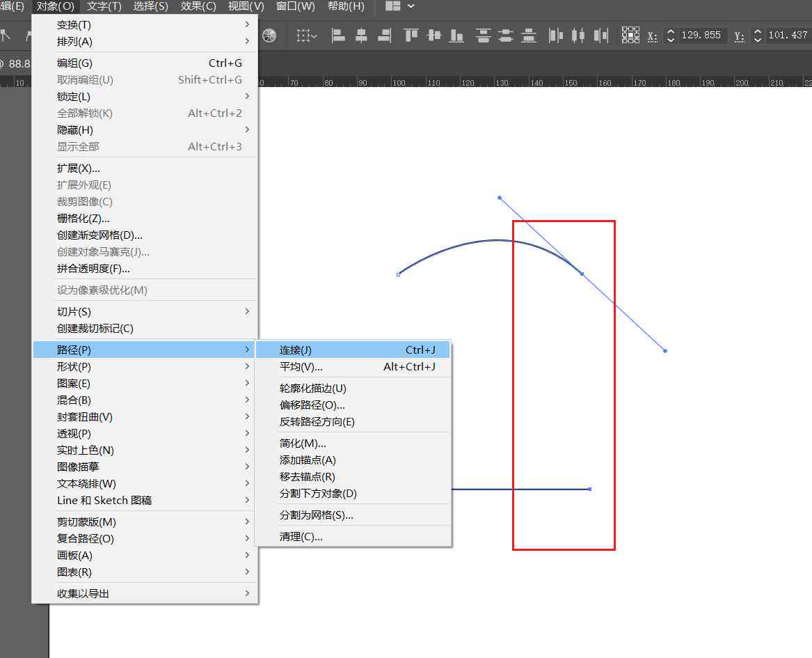The width and height of the screenshot is (812, 658).
Task: Click vertical distribute bottom icon
Action: coord(529,36)
